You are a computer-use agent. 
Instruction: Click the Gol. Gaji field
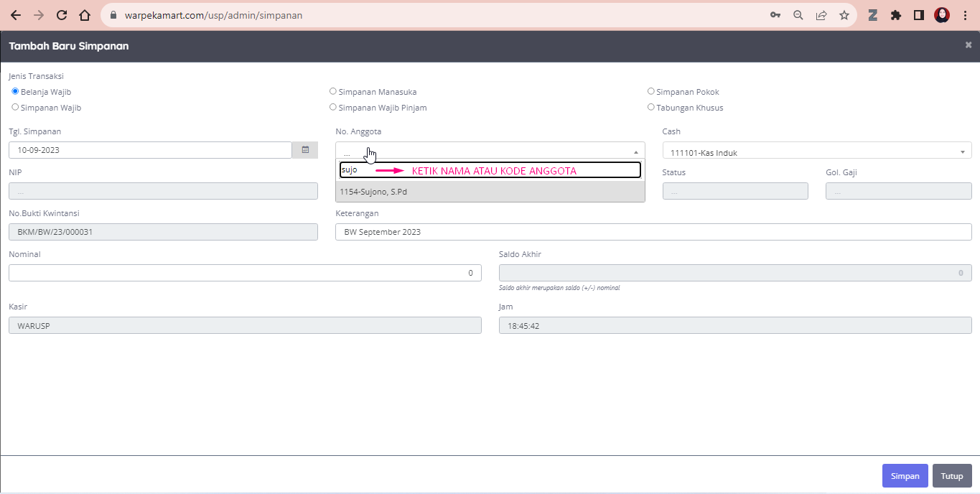pos(899,191)
